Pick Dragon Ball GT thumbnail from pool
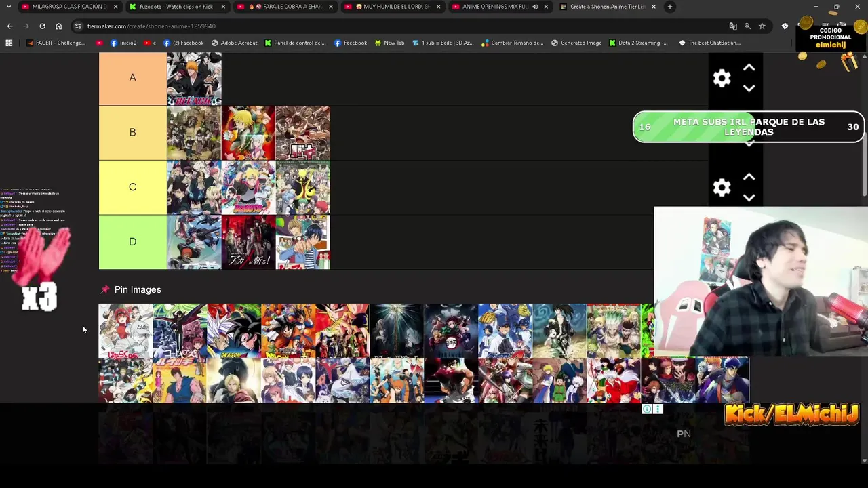Screen dimensions: 868x488 [234, 331]
